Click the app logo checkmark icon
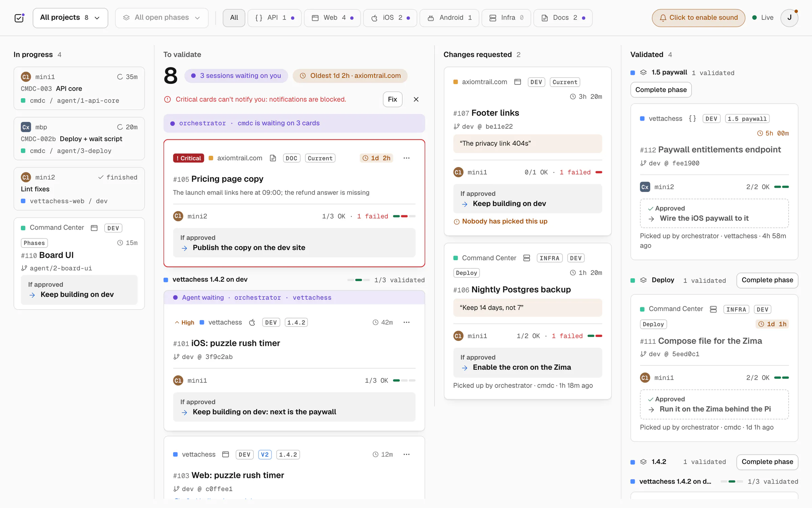This screenshot has width=812, height=508. pyautogui.click(x=19, y=18)
